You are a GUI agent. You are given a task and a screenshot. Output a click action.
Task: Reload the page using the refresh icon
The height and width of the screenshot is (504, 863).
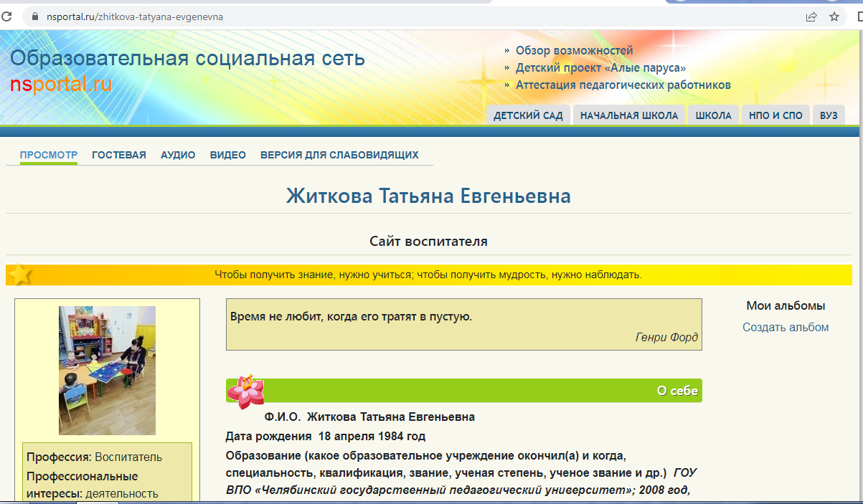[x=6, y=16]
